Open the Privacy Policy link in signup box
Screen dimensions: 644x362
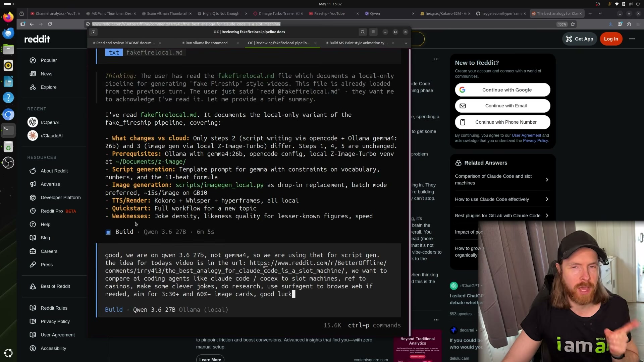coord(535,141)
